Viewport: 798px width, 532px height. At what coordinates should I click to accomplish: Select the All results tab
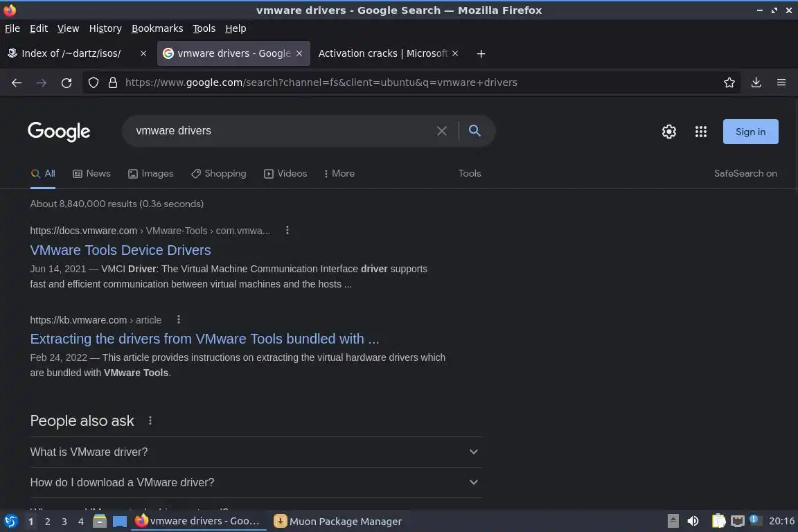pyautogui.click(x=43, y=174)
